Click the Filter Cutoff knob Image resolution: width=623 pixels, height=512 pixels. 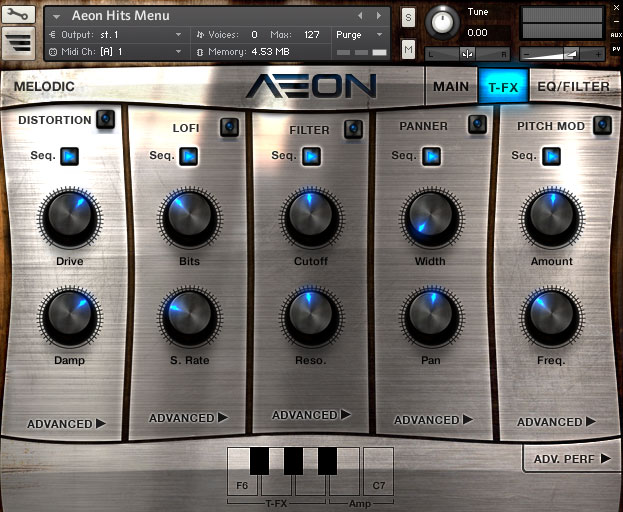click(x=311, y=218)
